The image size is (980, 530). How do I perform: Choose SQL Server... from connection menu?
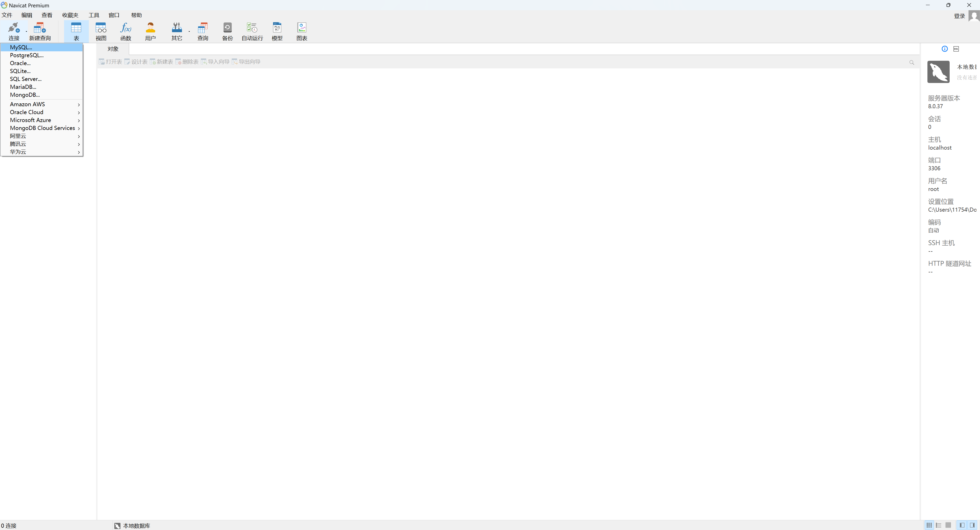[42, 79]
